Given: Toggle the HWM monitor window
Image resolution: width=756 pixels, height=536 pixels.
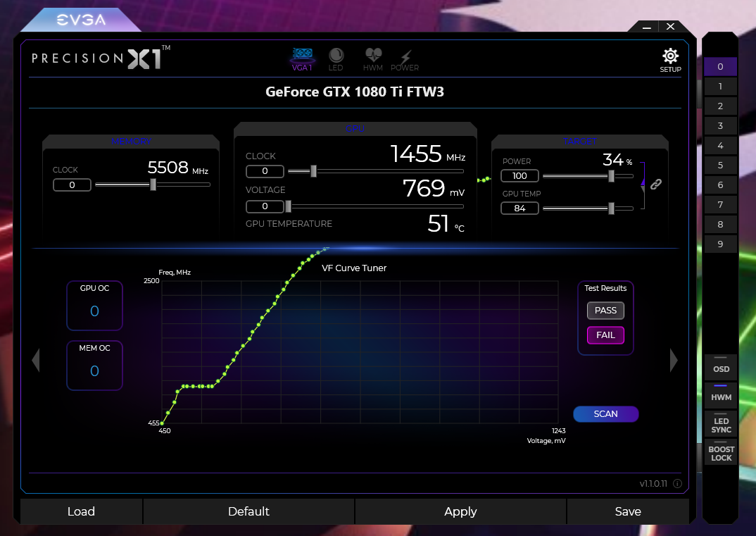Looking at the screenshot, I should click(721, 395).
